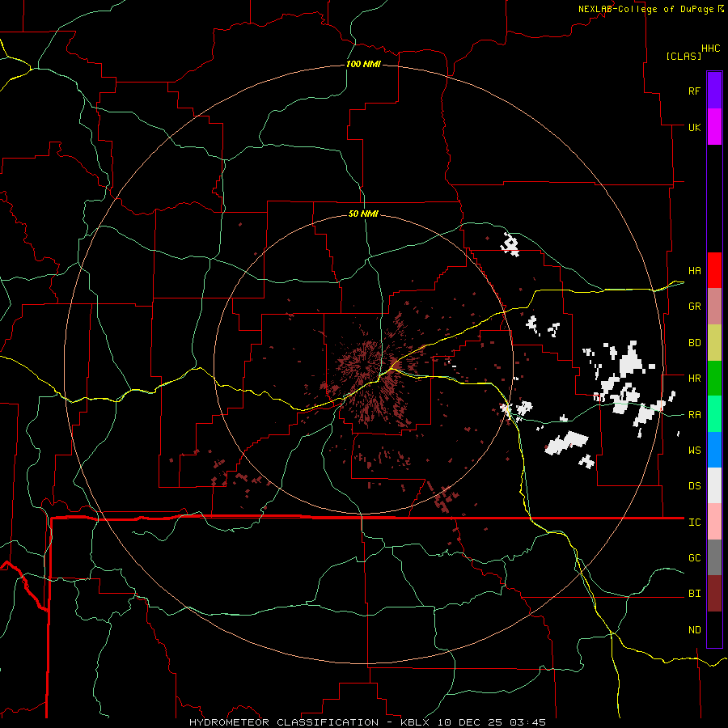Screen dimensions: 728x728
Task: Click the BI legend label
Action: 694,594
